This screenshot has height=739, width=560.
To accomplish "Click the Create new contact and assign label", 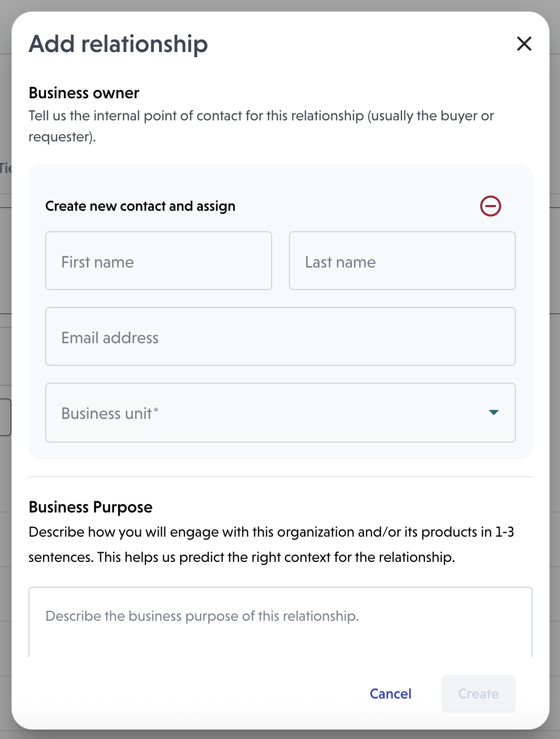I will (140, 206).
